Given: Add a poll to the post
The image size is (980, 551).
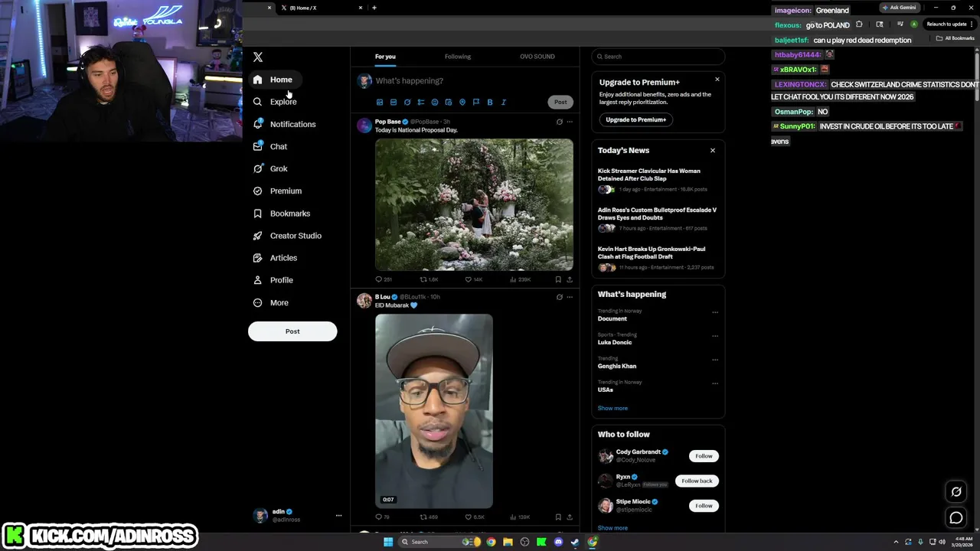Looking at the screenshot, I should [421, 102].
